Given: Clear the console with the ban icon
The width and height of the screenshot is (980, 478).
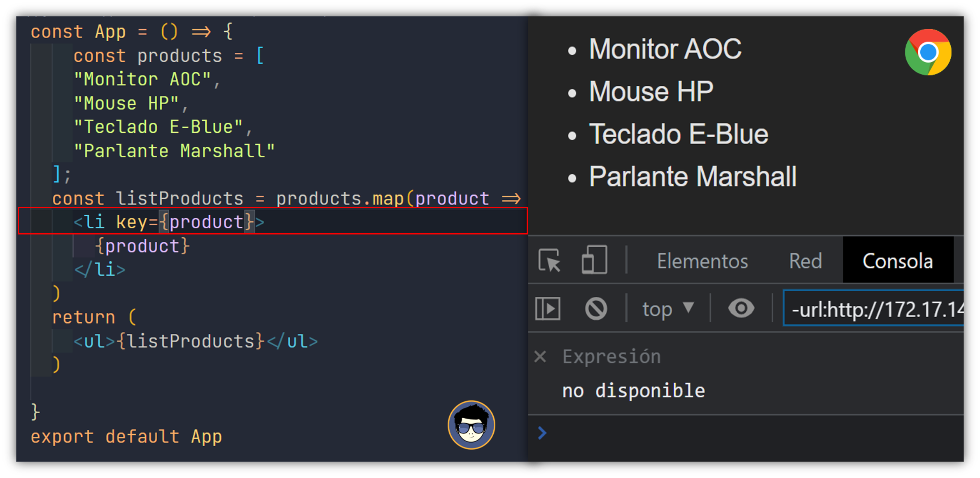Looking at the screenshot, I should point(596,308).
